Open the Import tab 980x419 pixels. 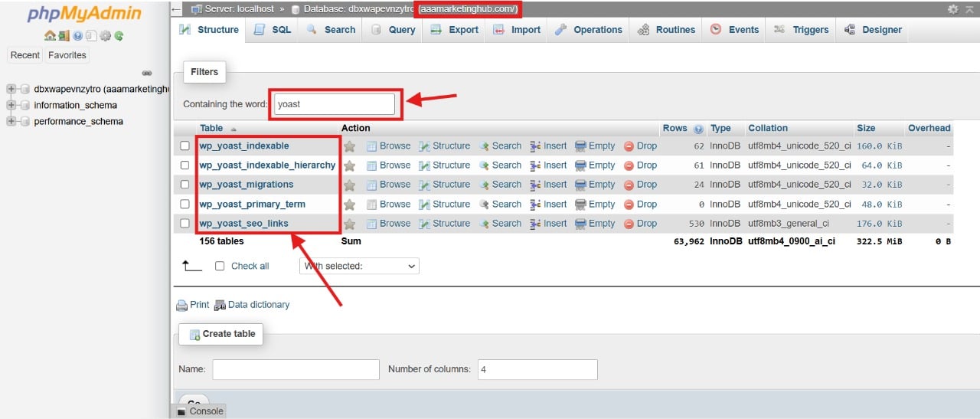coord(517,30)
